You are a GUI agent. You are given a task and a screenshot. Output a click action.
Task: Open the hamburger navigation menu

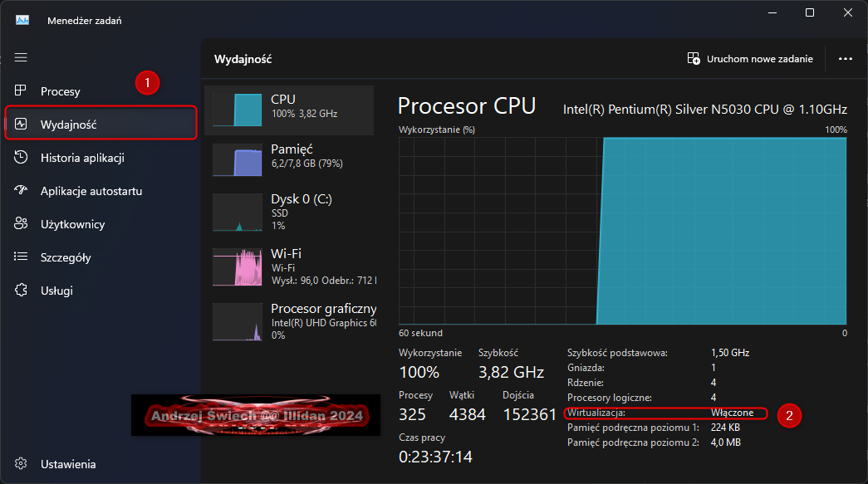(21, 57)
